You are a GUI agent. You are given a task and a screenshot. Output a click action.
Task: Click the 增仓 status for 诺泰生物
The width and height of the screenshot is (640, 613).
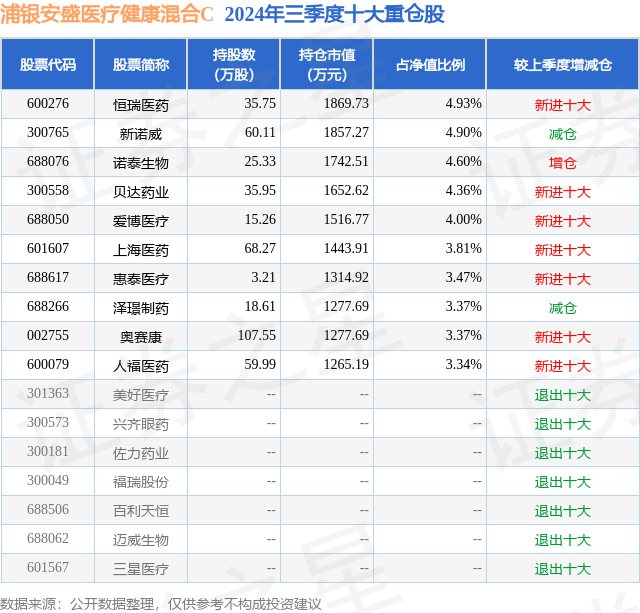(563, 163)
